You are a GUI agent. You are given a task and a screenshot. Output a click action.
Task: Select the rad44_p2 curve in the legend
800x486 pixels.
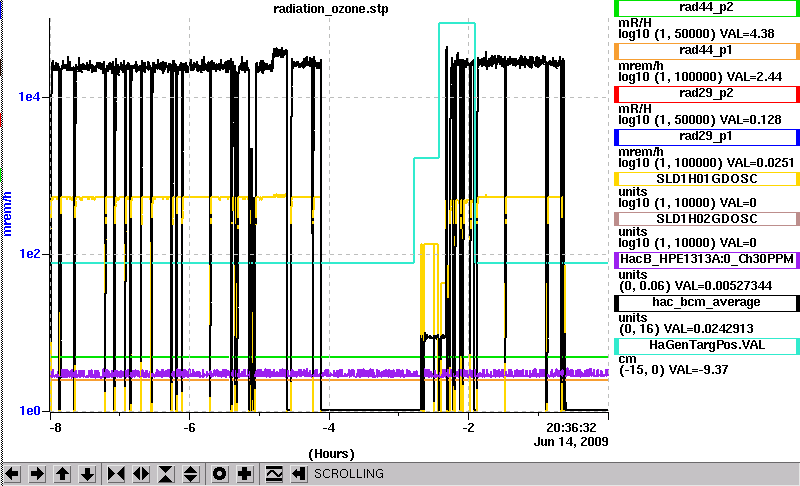pyautogui.click(x=707, y=8)
